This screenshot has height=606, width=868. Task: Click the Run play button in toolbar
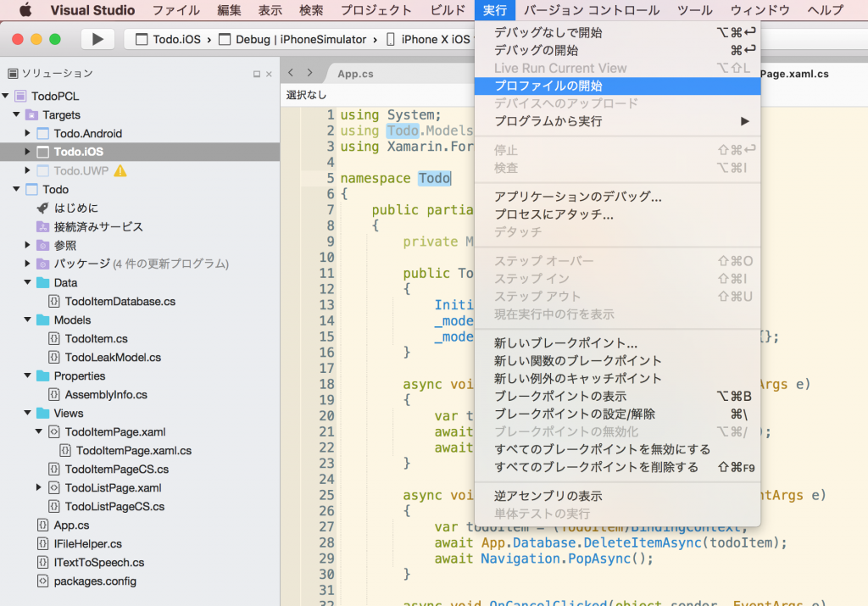(97, 39)
